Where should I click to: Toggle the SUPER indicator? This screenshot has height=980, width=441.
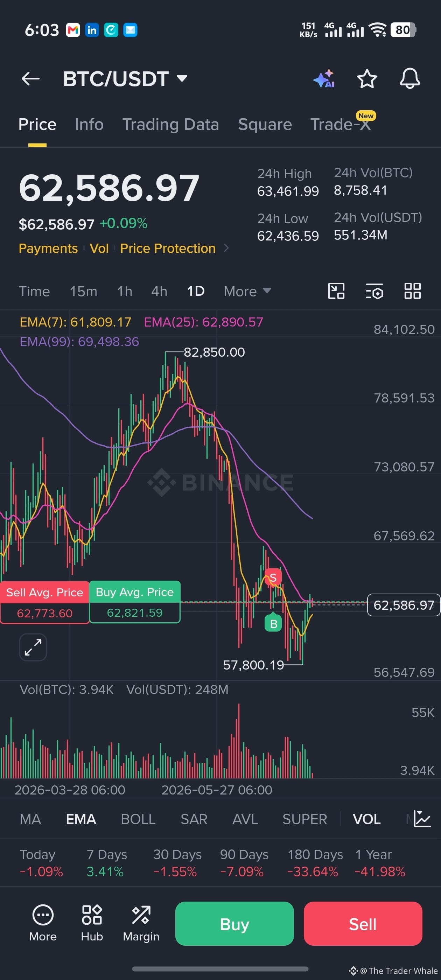[304, 819]
